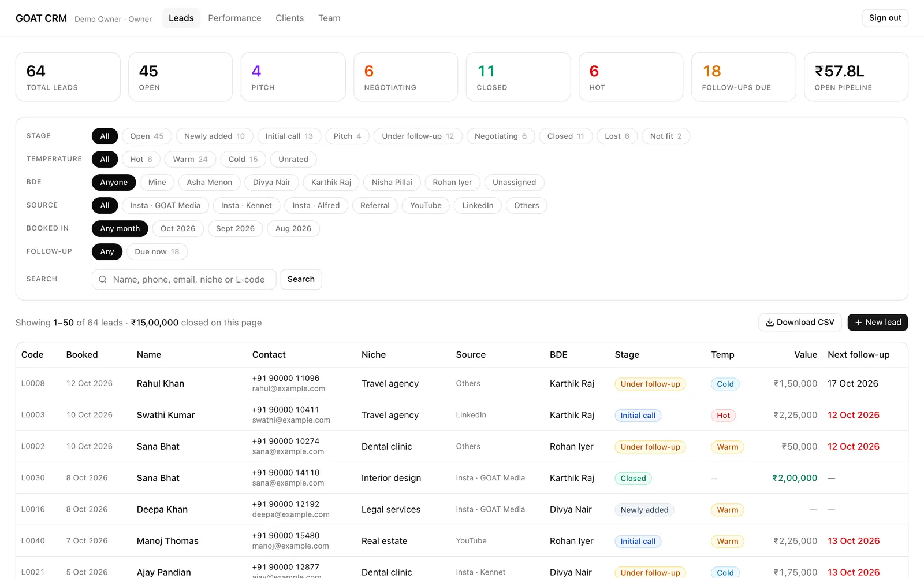The width and height of the screenshot is (924, 578).
Task: Filter temperature by Cold 15
Action: click(x=243, y=160)
